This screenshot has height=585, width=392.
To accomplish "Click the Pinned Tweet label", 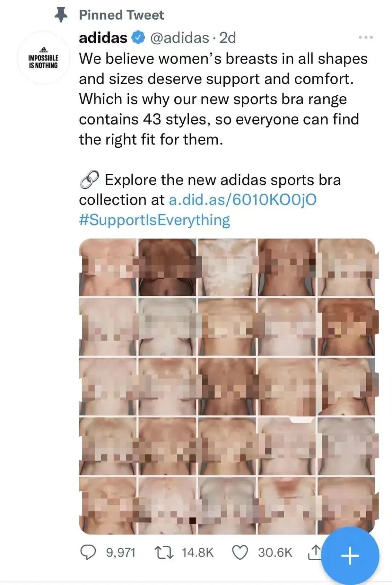I will tap(121, 15).
